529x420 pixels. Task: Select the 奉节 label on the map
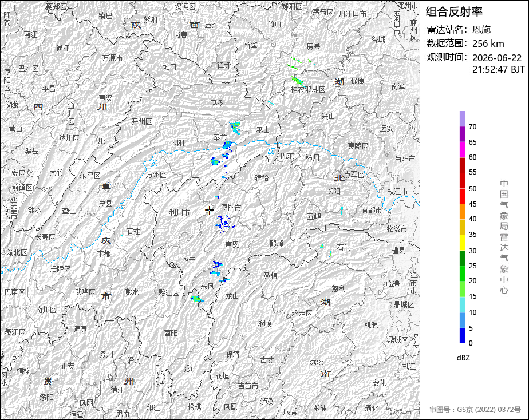click(x=220, y=137)
